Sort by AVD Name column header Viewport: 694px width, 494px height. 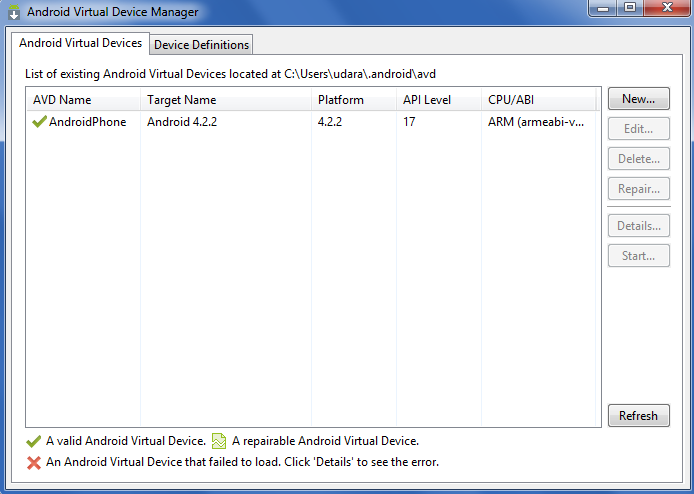point(83,100)
